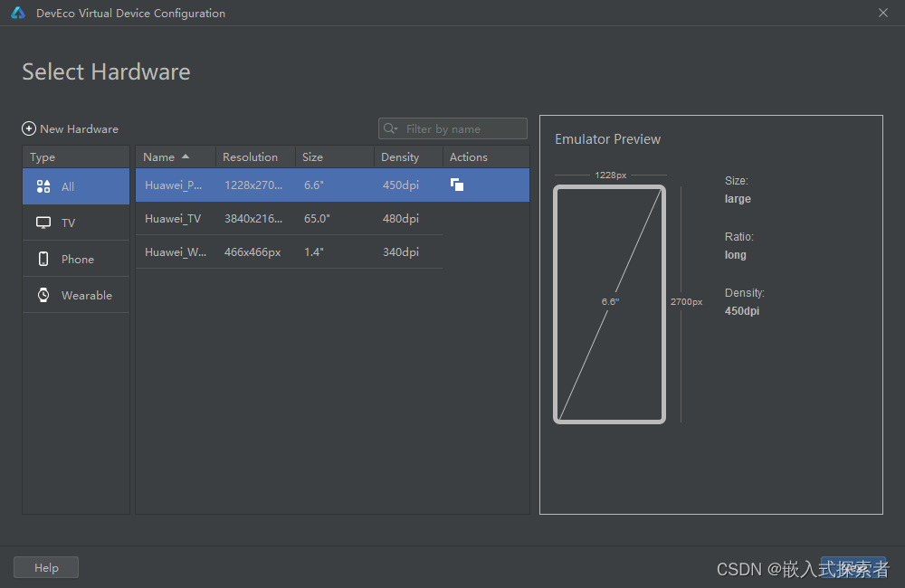Click the TV monitor icon
This screenshot has width=905, height=588.
43,223
